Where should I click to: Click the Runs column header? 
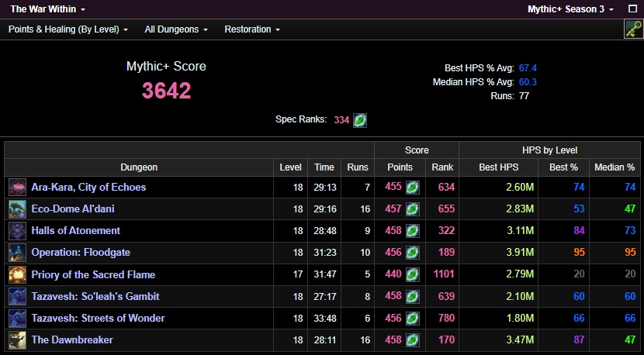(358, 167)
